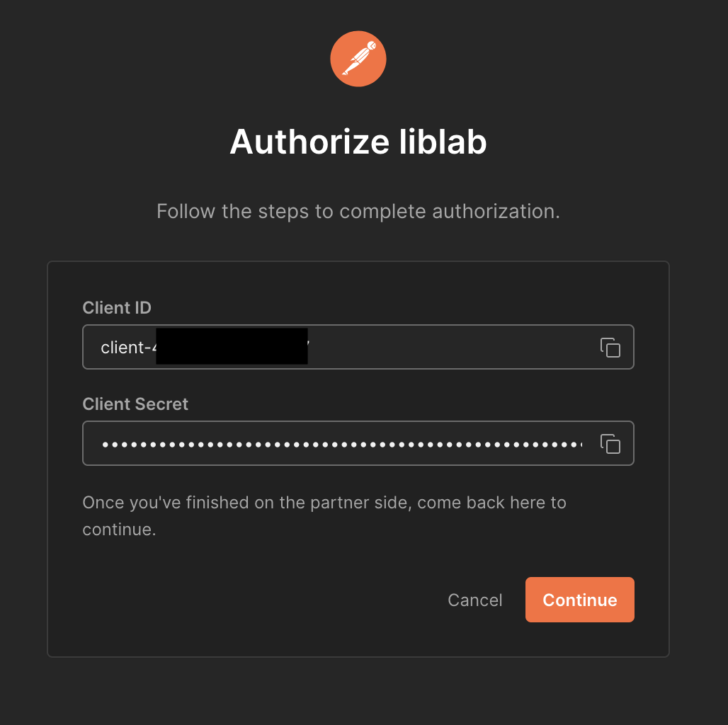Screen dimensions: 728x725
Task: Click the orange Postman emblem above the title
Action: (x=358, y=59)
